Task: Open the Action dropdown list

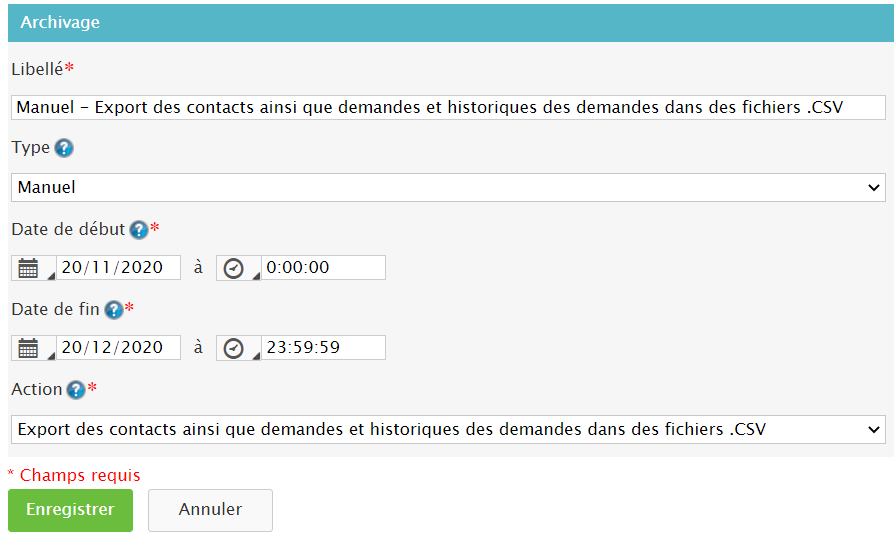Action: (448, 429)
